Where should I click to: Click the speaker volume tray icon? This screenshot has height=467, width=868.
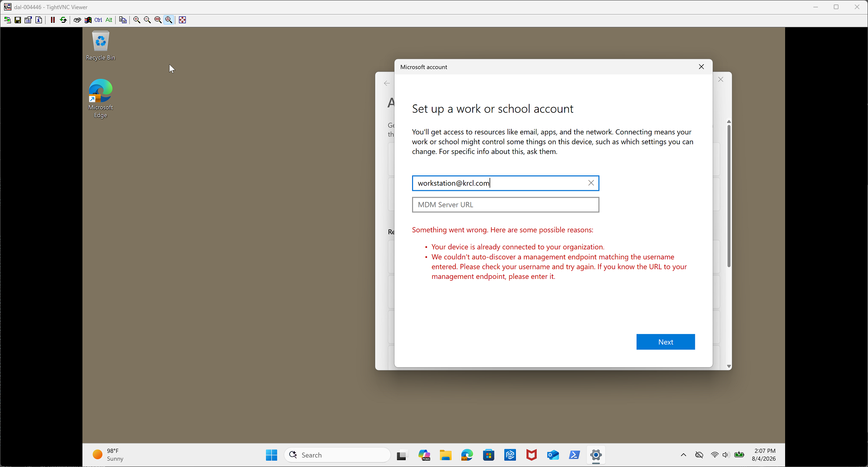pyautogui.click(x=725, y=455)
